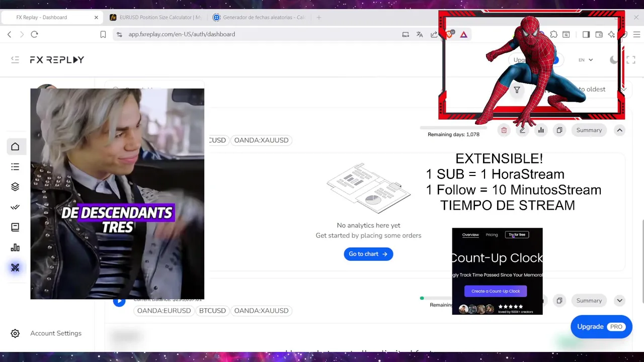Click the install app icon in address bar
Screen dimensions: 644x362
point(406,34)
